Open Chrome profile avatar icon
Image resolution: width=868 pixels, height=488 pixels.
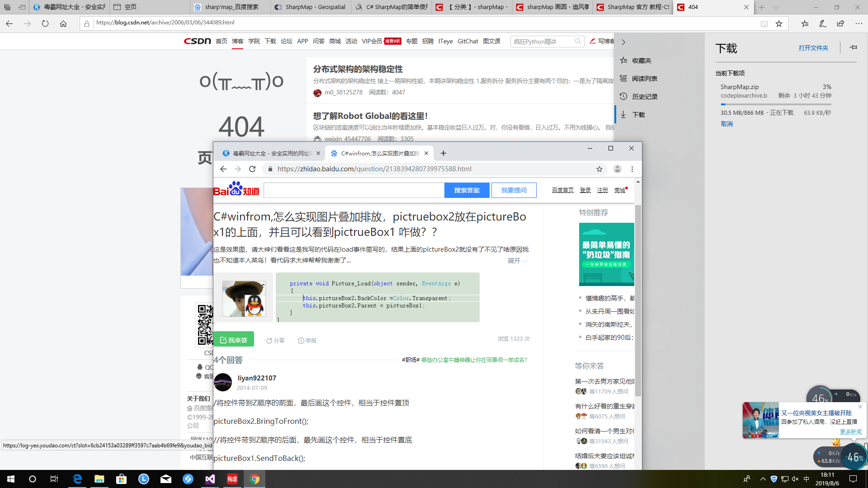(617, 169)
